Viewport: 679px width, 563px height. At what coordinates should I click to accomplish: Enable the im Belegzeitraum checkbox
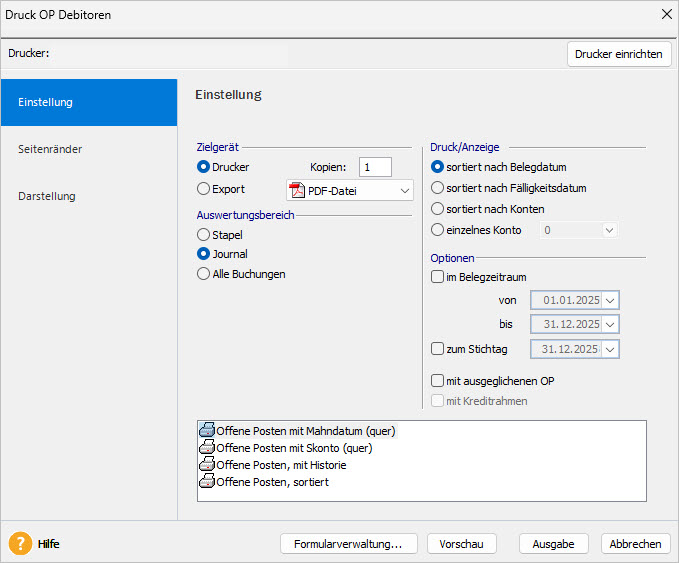coord(437,277)
